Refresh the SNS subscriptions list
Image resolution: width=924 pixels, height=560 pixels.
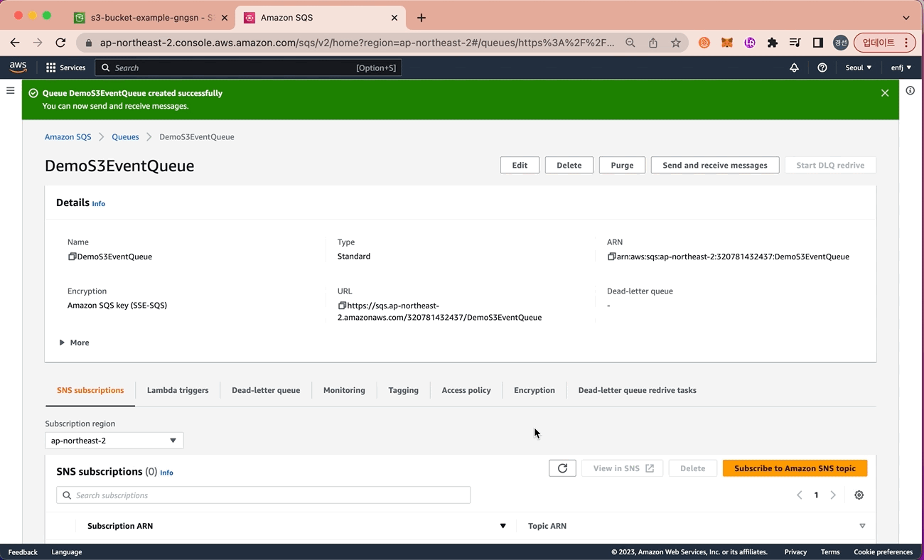562,468
